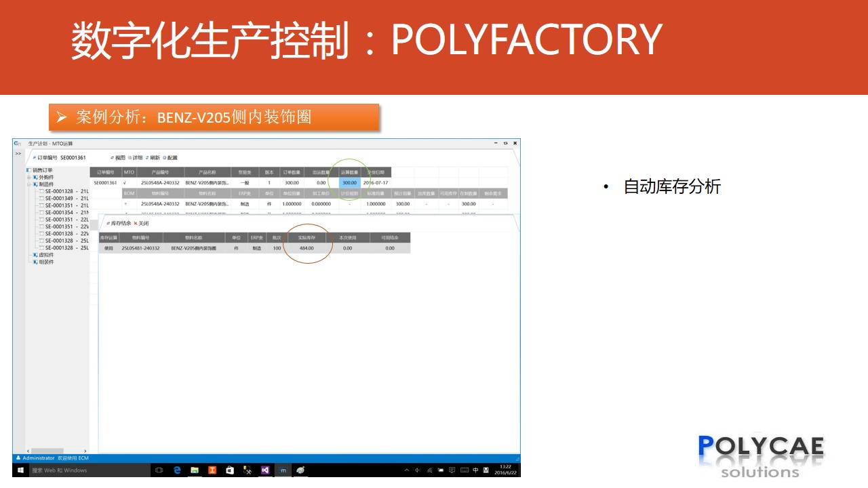Click the 刷新 refresh button
The image size is (868, 488).
pos(153,158)
